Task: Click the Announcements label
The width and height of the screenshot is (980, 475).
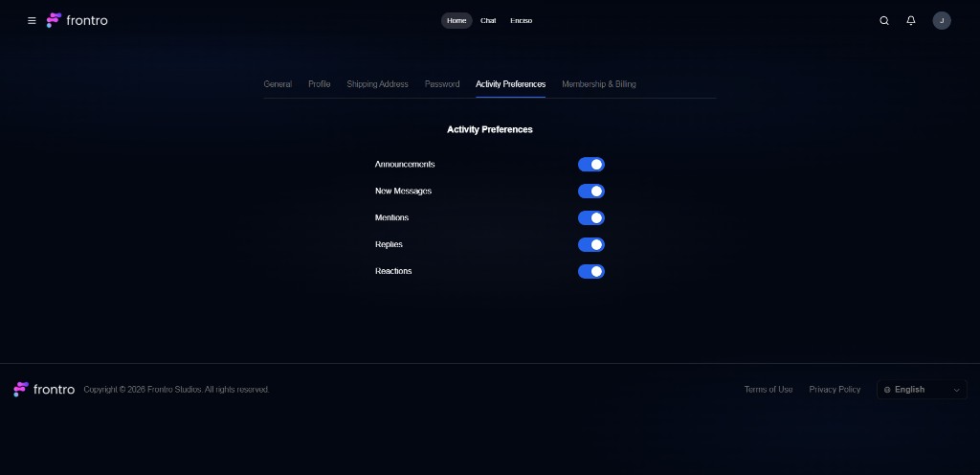Action: [405, 165]
